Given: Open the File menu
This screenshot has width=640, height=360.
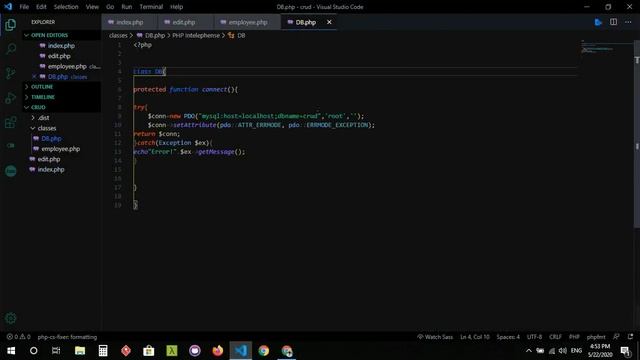Looking at the screenshot, I should point(24,7).
